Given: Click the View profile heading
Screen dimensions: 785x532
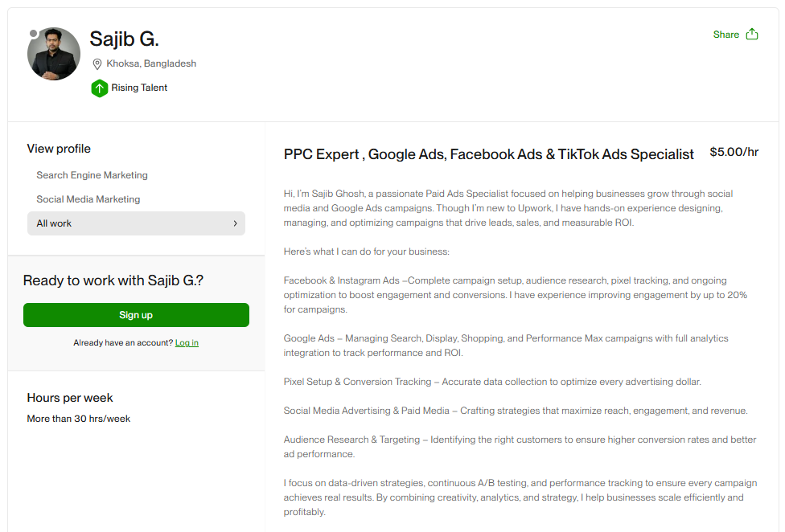Looking at the screenshot, I should 59,149.
